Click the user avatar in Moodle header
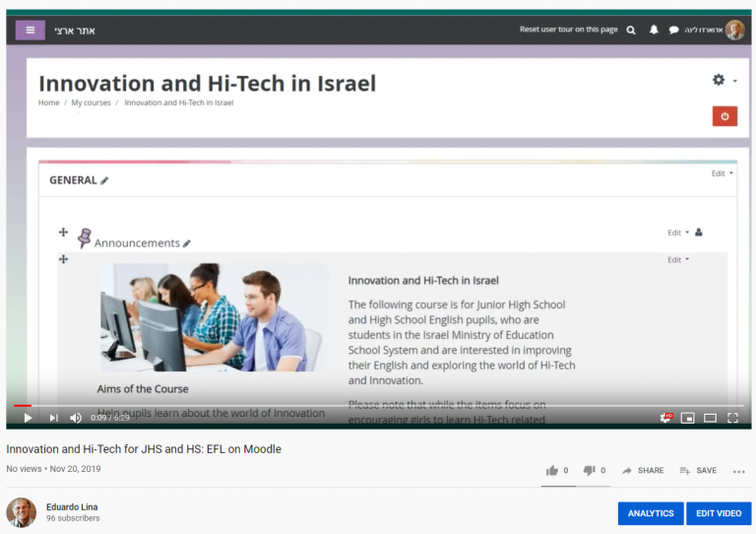The width and height of the screenshot is (756, 534). 735,31
